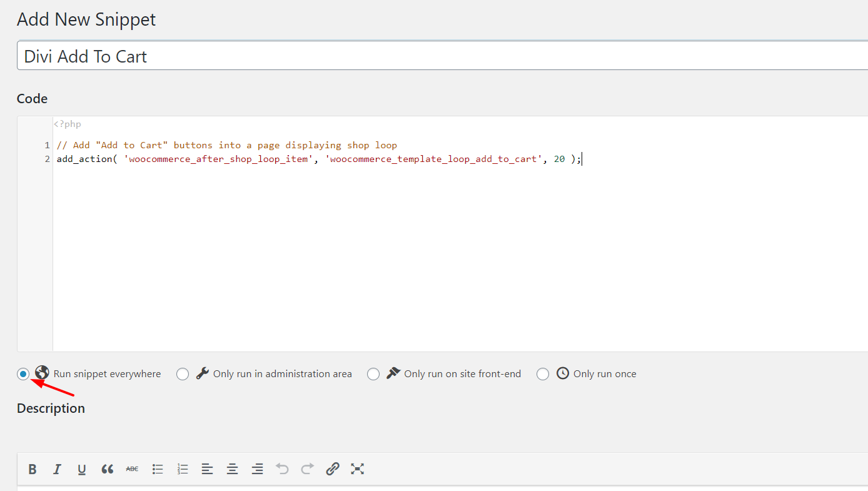The width and height of the screenshot is (868, 491).
Task: Click the 'Run snippet everywhere' label text
Action: point(107,374)
